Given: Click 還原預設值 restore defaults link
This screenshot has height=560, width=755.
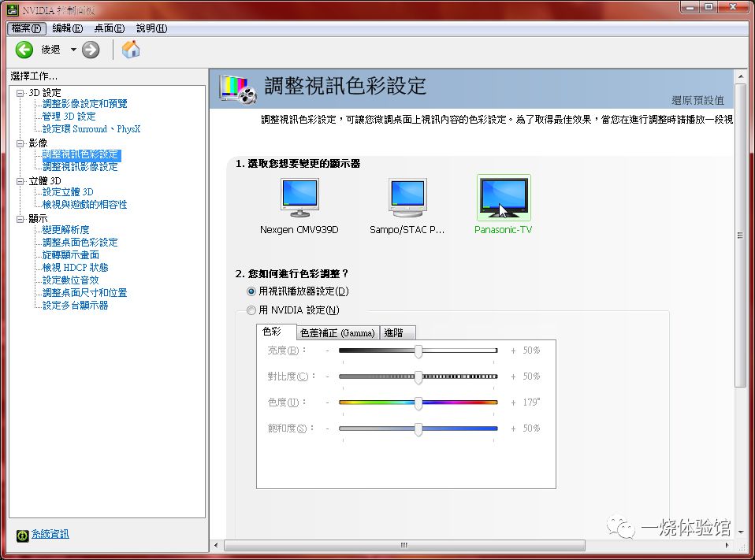Looking at the screenshot, I should (697, 100).
